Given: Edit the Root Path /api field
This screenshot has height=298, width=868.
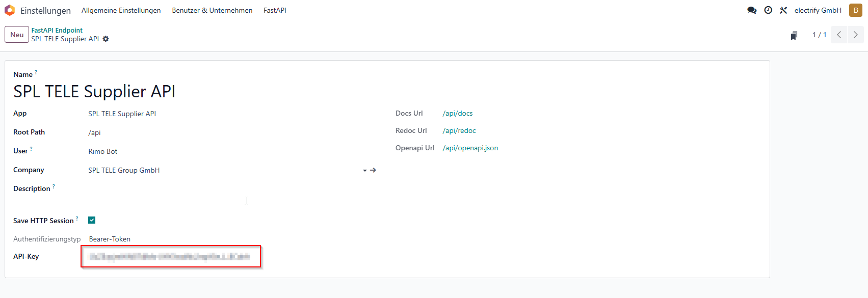Looking at the screenshot, I should 94,132.
